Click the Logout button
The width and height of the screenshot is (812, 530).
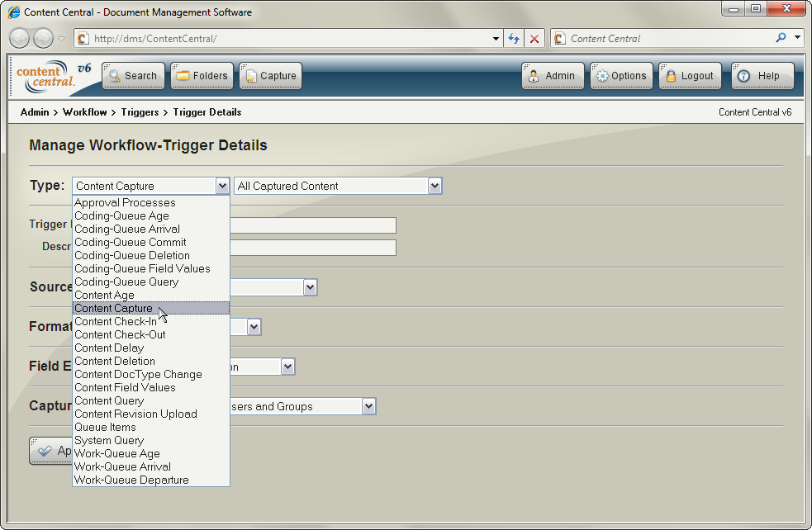tap(690, 76)
